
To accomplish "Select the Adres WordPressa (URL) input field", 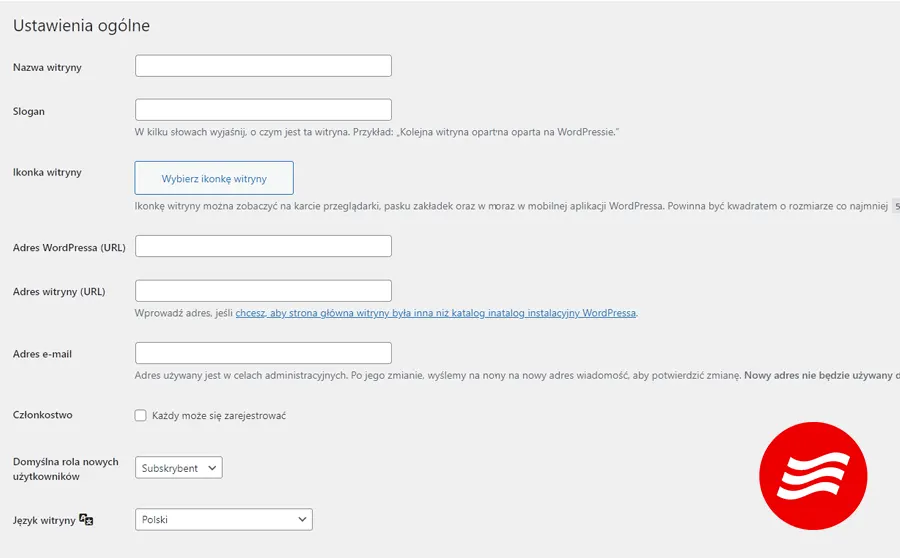I will tap(263, 246).
